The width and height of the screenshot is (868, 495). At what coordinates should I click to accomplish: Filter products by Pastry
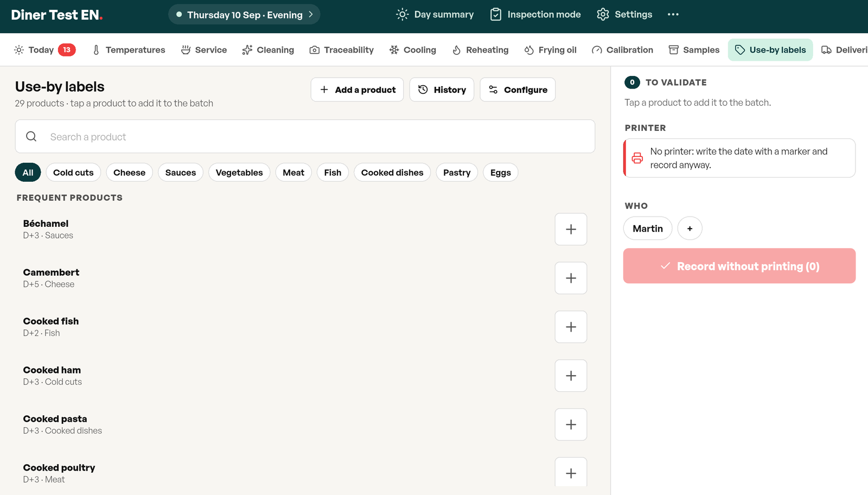click(x=457, y=173)
